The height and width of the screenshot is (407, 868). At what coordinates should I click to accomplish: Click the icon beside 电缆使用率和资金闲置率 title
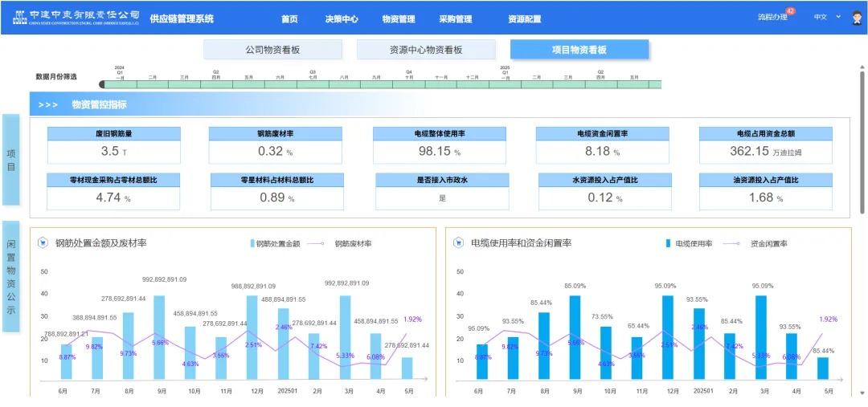click(458, 242)
